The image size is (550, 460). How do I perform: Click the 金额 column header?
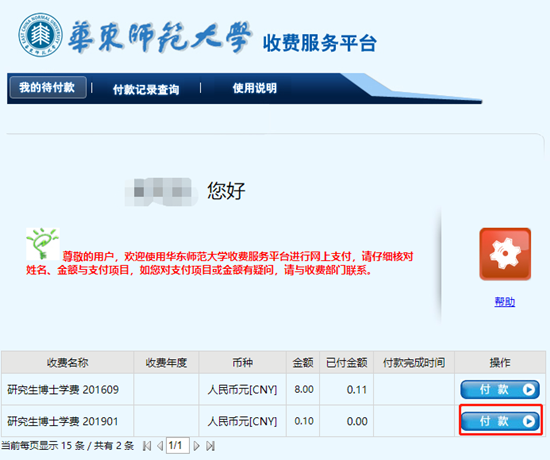pyautogui.click(x=303, y=362)
